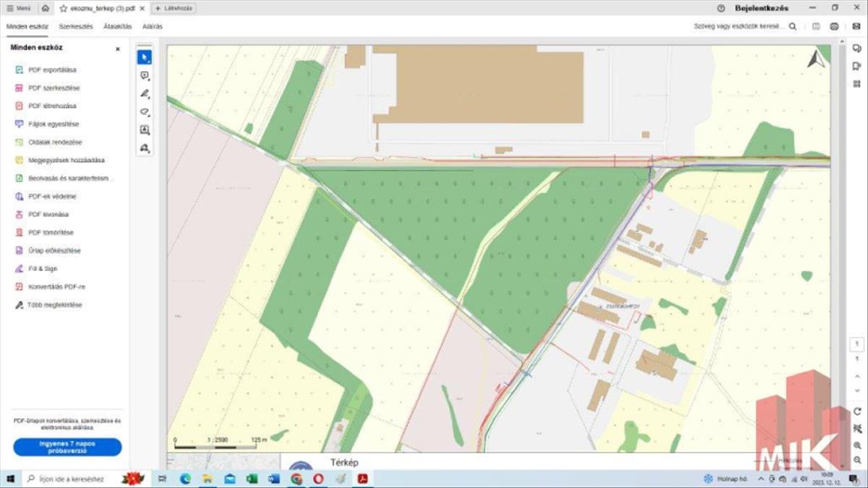
Task: Select the arrow selection tool
Action: coord(145,57)
